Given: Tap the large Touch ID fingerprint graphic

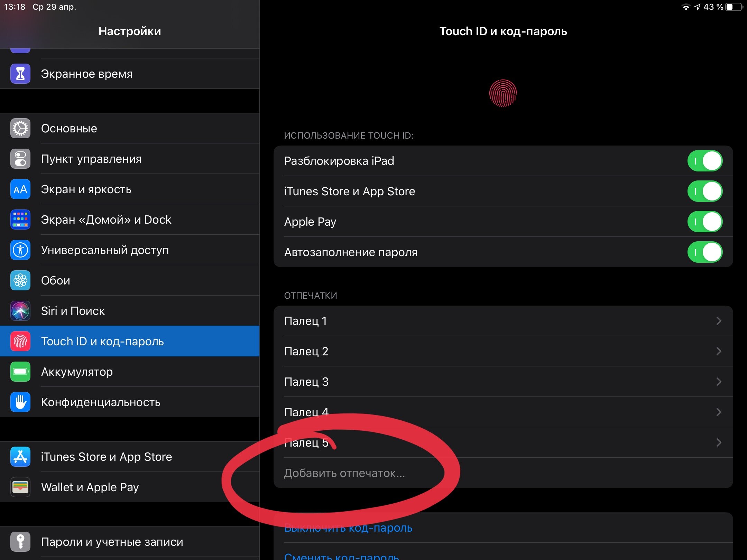Looking at the screenshot, I should coord(503,93).
